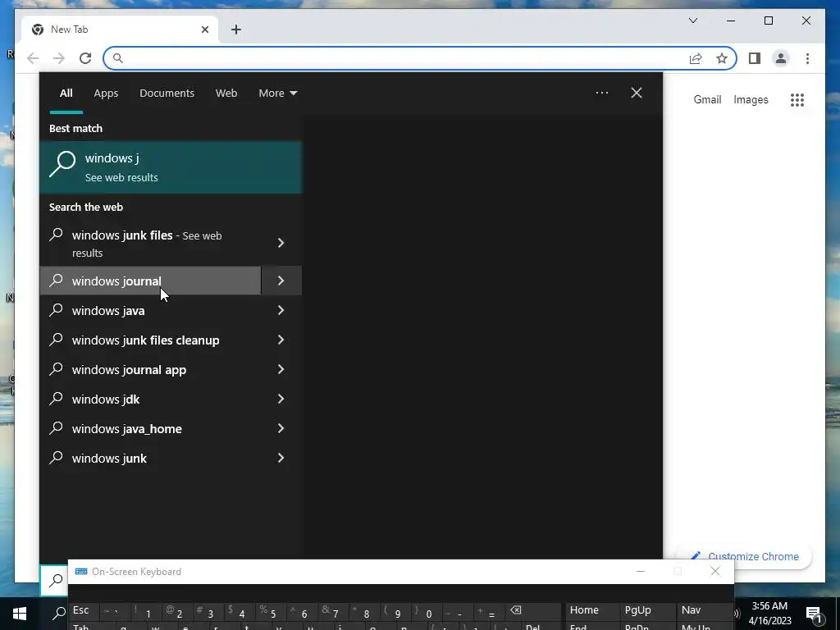Expand arrow for 'windows junk'
The height and width of the screenshot is (630, 840).
[281, 458]
